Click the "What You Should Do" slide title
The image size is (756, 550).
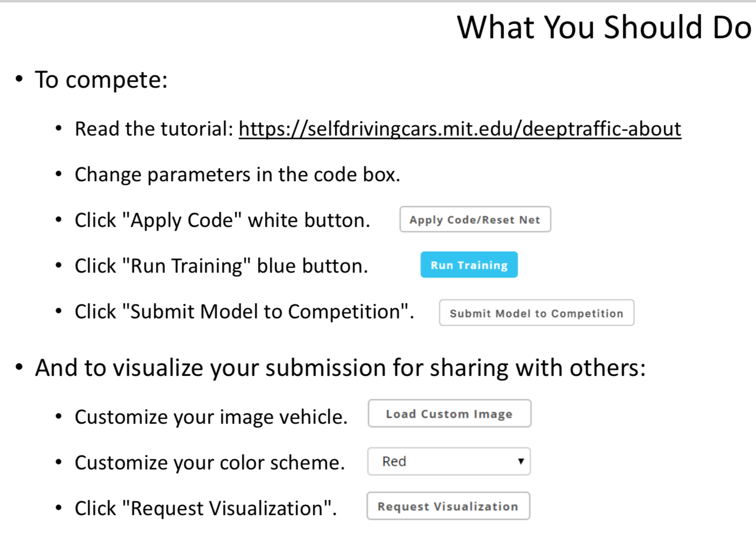click(x=604, y=27)
